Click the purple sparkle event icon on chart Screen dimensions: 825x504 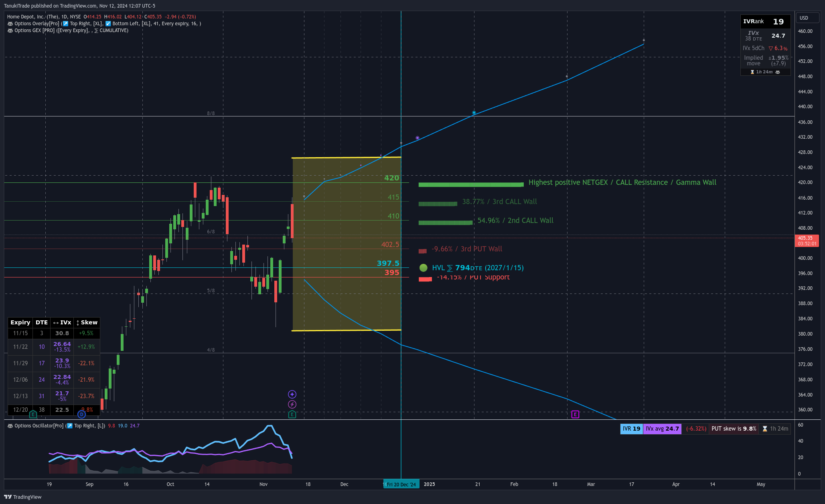click(x=292, y=394)
